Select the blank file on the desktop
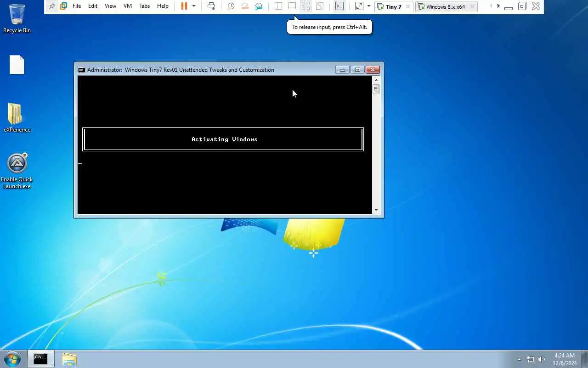 click(17, 65)
